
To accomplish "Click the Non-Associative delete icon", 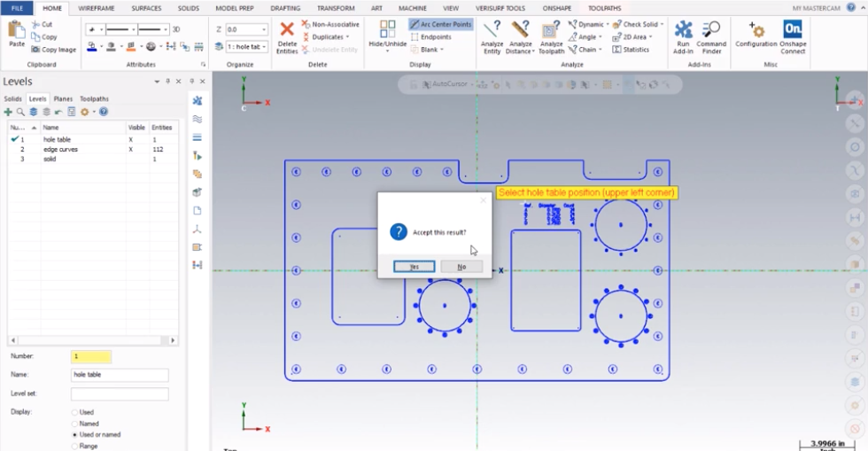I will pyautogui.click(x=306, y=25).
